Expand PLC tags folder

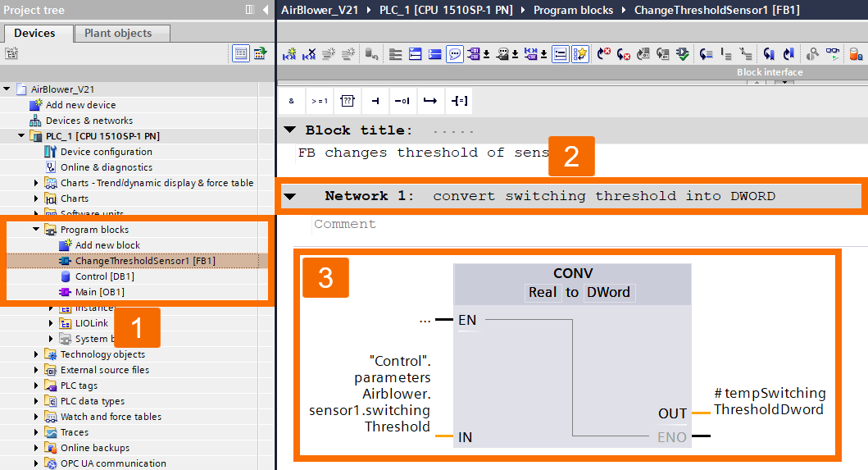(x=37, y=386)
